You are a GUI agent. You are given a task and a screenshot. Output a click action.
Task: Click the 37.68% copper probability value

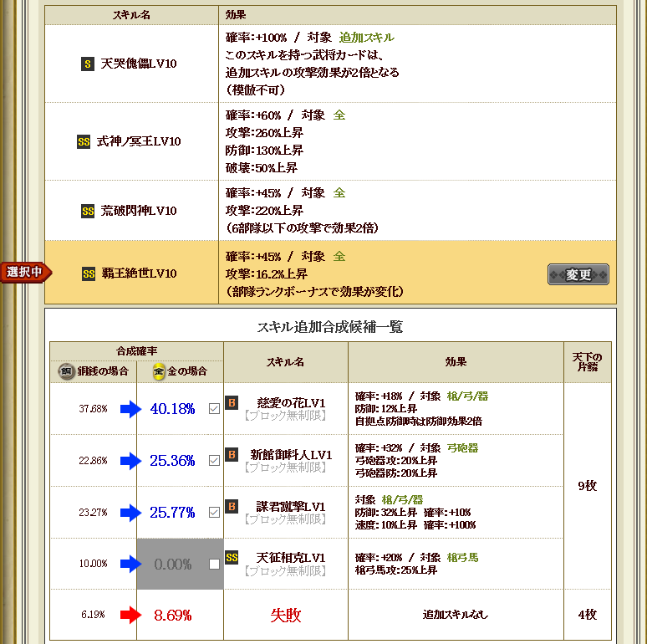pyautogui.click(x=93, y=409)
